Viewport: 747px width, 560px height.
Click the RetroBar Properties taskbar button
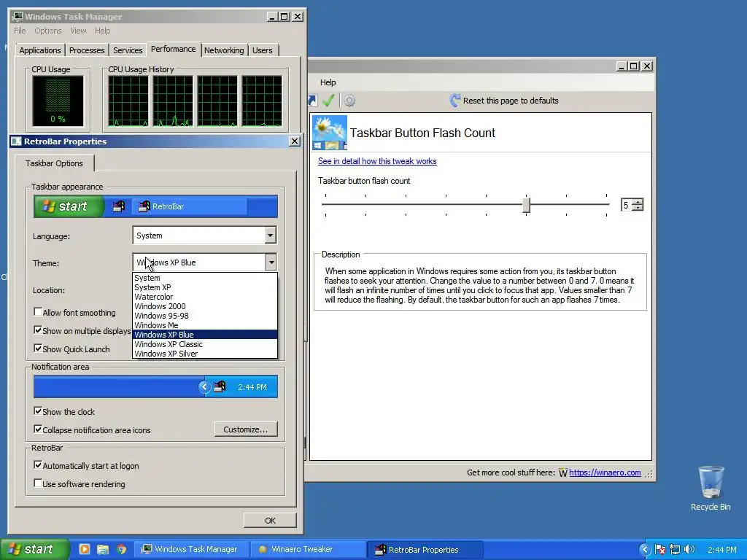425,550
